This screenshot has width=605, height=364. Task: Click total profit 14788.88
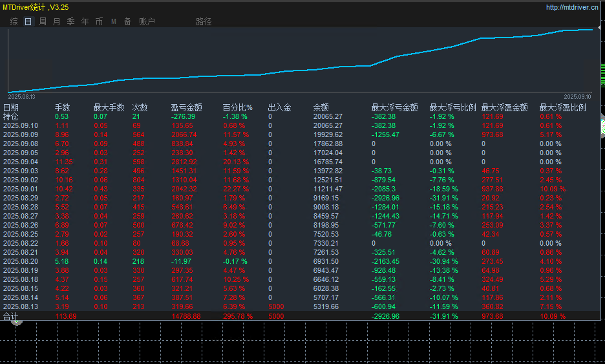coord(186,317)
